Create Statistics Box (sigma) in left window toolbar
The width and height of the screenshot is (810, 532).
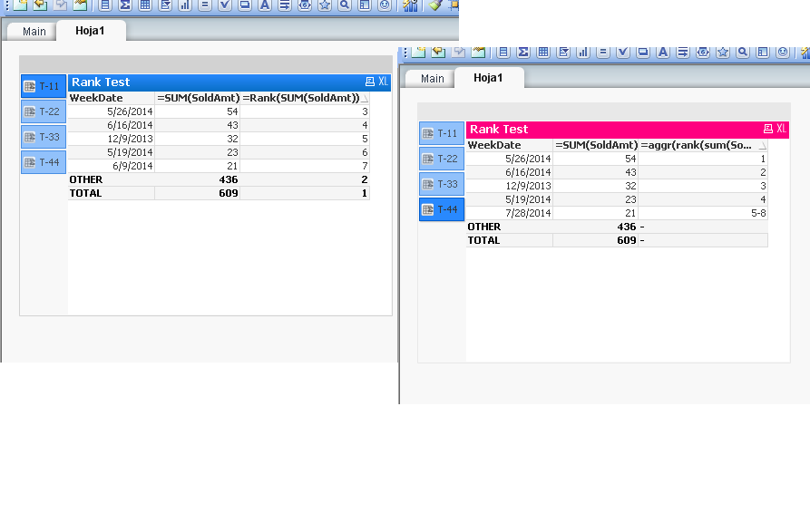[x=125, y=5]
